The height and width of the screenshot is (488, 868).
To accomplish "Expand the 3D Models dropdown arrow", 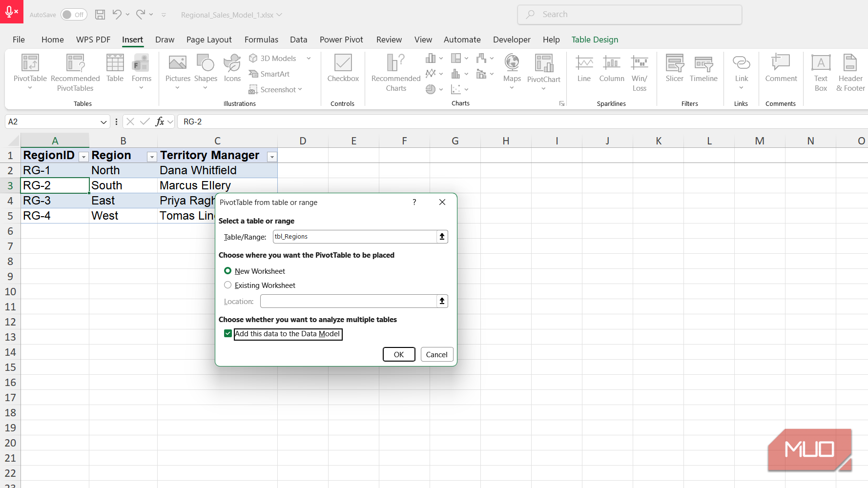I will [309, 58].
